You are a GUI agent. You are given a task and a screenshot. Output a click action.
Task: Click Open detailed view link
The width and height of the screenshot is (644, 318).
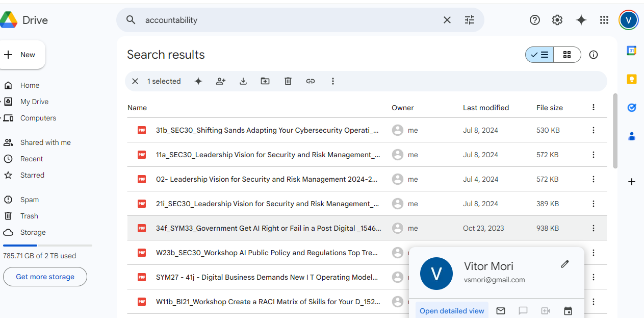click(452, 311)
